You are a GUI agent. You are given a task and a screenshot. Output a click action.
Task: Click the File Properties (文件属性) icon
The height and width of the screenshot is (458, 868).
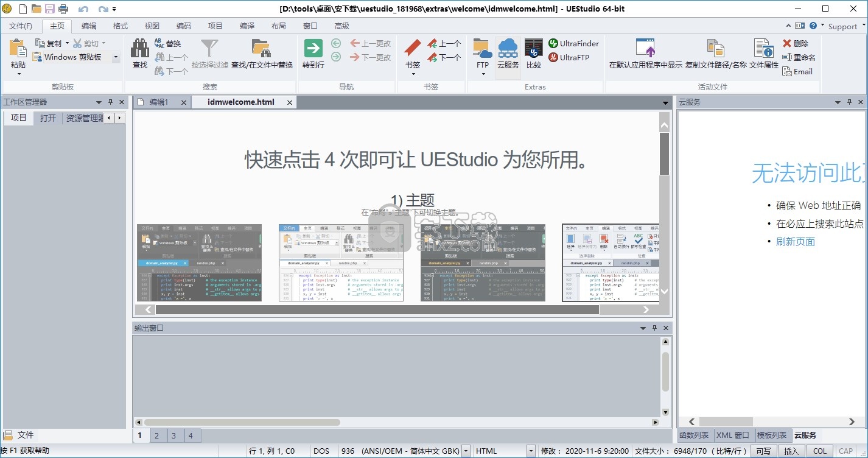763,49
